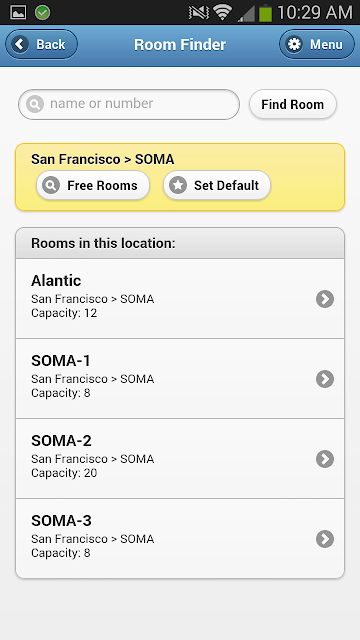The image size is (360, 640).
Task: Expand the SOMA-2 room chevron
Action: pos(325,459)
